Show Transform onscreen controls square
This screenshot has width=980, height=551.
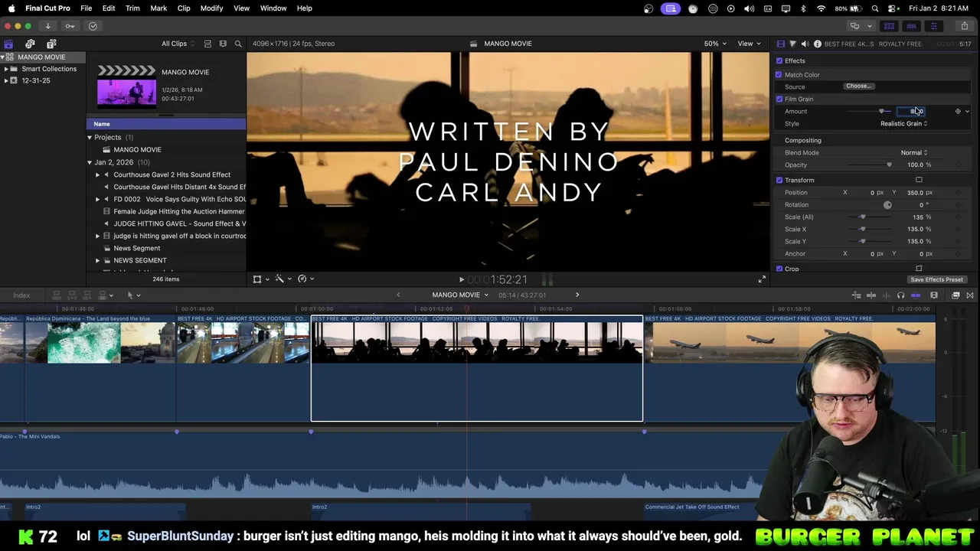[x=919, y=180]
